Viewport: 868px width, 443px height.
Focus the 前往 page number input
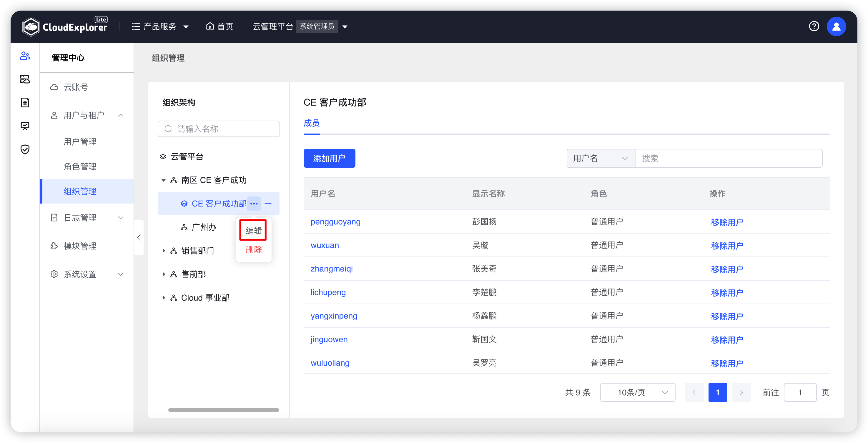pyautogui.click(x=800, y=392)
